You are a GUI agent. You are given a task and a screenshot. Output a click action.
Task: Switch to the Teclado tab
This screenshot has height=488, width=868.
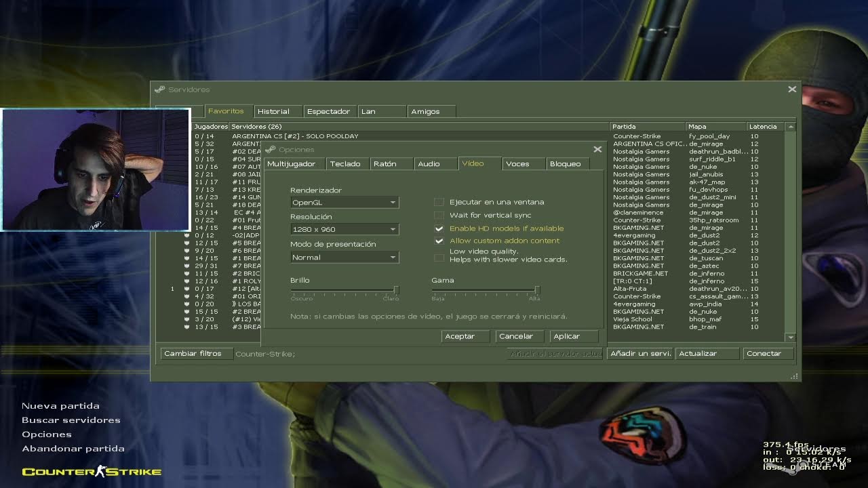pos(347,163)
